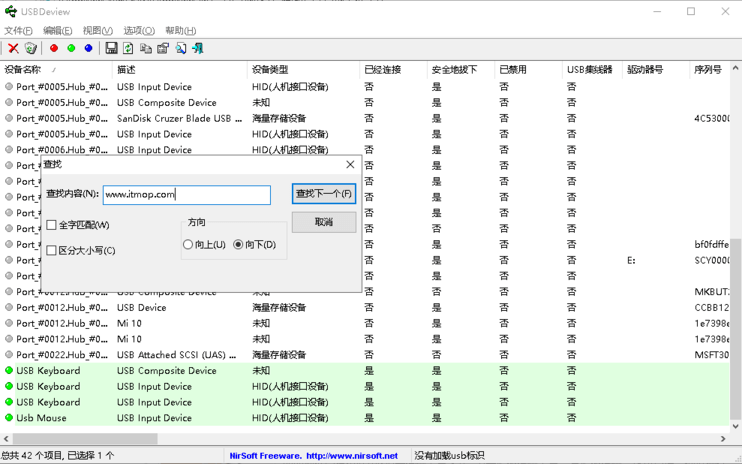Viewport: 742px width, 464px height.
Task: Open the nirsoft.net link in status bar
Action: pyautogui.click(x=351, y=456)
